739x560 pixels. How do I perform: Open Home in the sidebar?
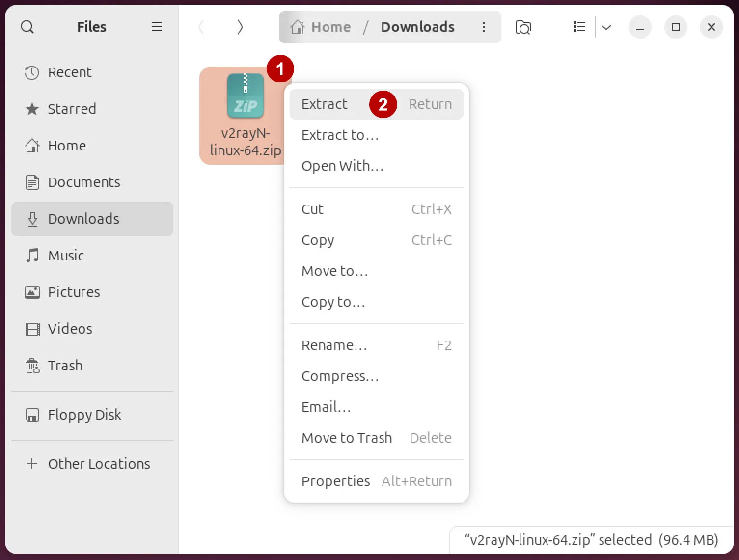click(x=92, y=146)
